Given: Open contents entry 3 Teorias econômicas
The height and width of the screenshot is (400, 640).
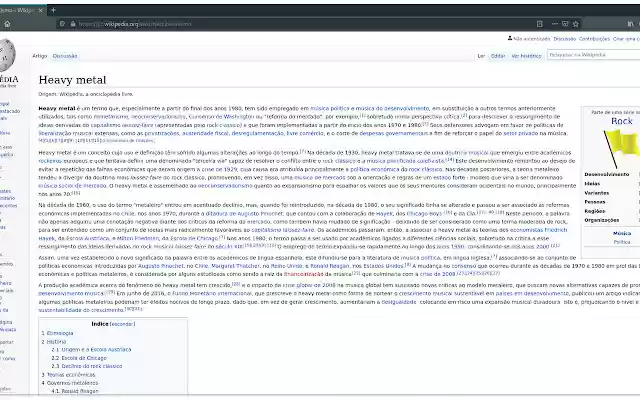Looking at the screenshot, I should (x=69, y=375).
